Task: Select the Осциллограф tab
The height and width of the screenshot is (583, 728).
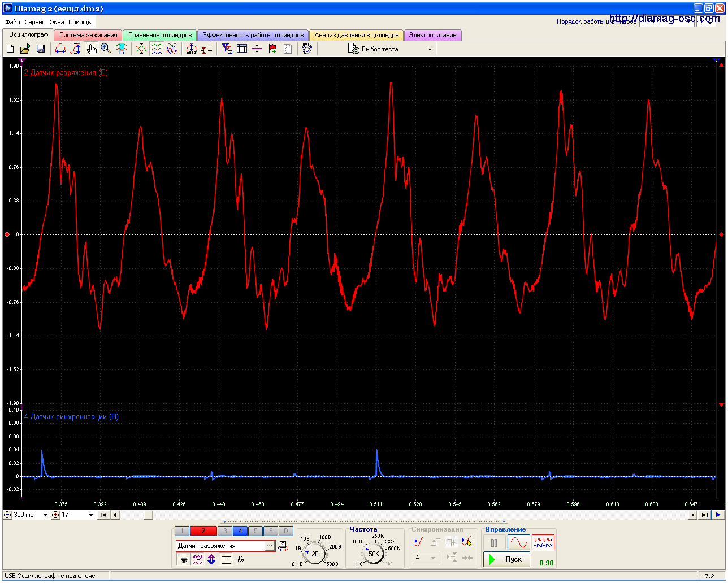Action: coord(29,34)
